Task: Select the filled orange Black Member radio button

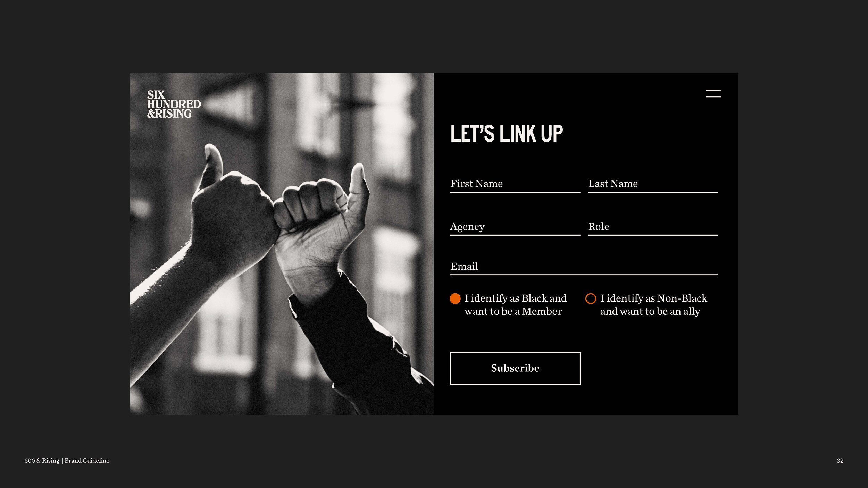Action: pos(455,298)
